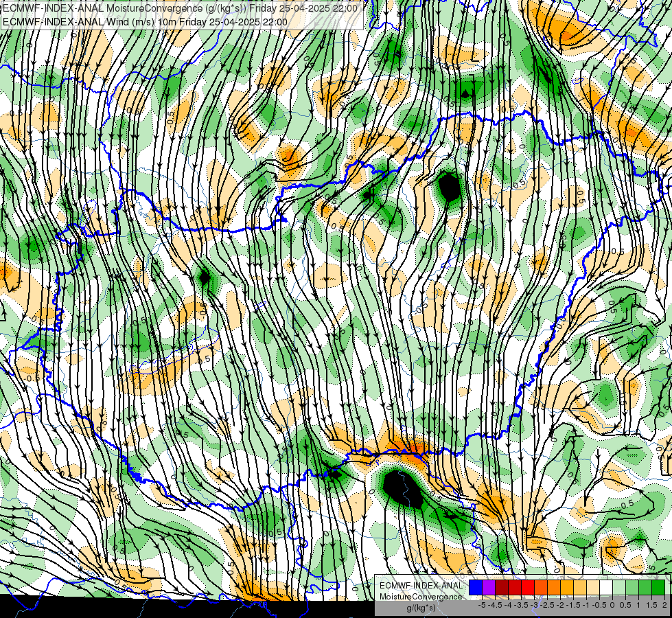Click the blue swatch in the legend
Screen dimensions: 672x618
click(476, 588)
